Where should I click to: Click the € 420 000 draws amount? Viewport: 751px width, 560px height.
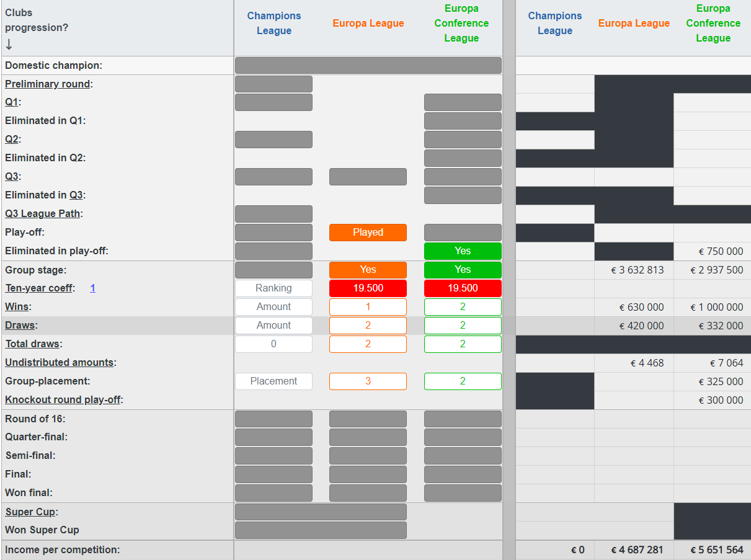[641, 326]
